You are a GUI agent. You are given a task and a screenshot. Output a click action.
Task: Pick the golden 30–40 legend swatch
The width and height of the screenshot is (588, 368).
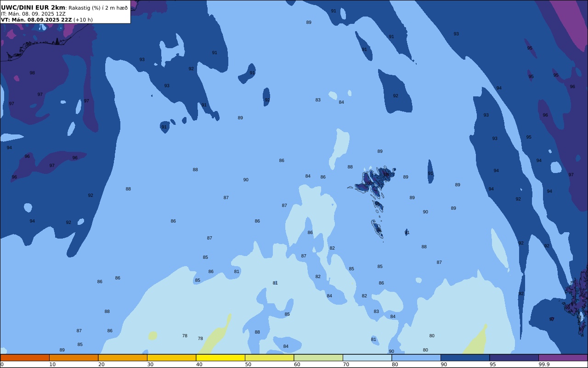(171, 357)
